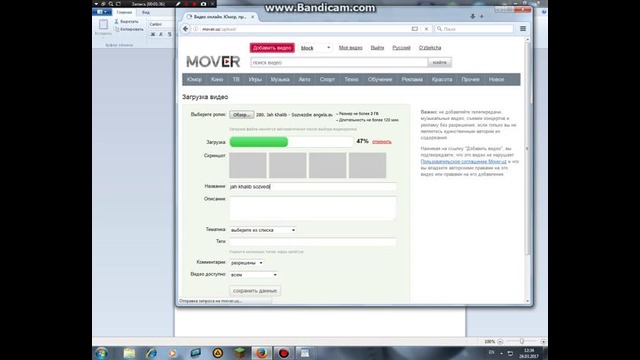The image size is (640, 360).
Task: Click the Обзор file browse button
Action: coord(242,115)
